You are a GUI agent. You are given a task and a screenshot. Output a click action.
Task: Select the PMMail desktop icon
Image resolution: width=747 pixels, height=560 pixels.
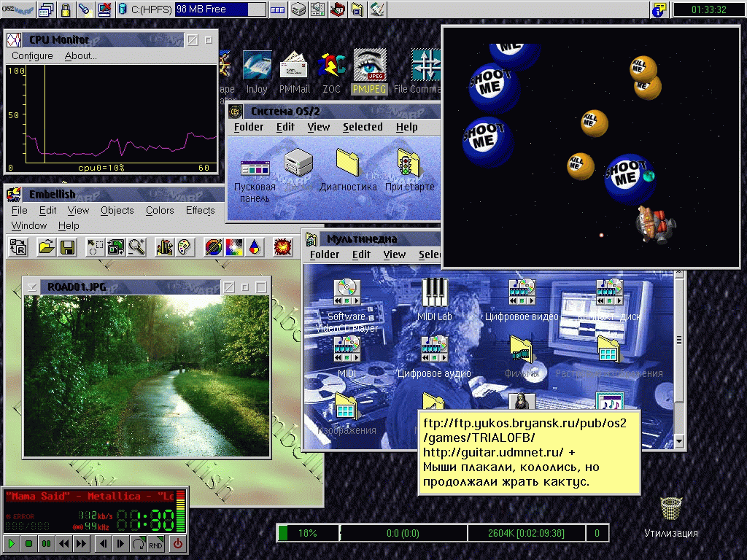[x=295, y=72]
